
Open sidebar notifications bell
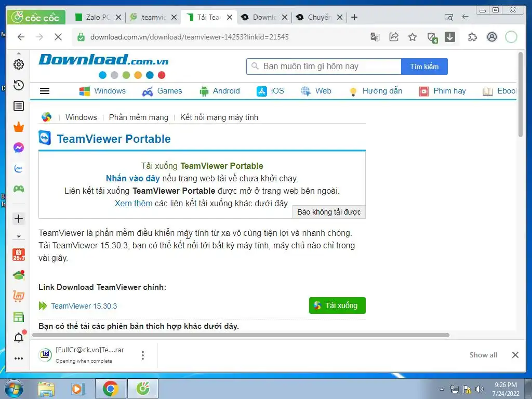coord(19,337)
